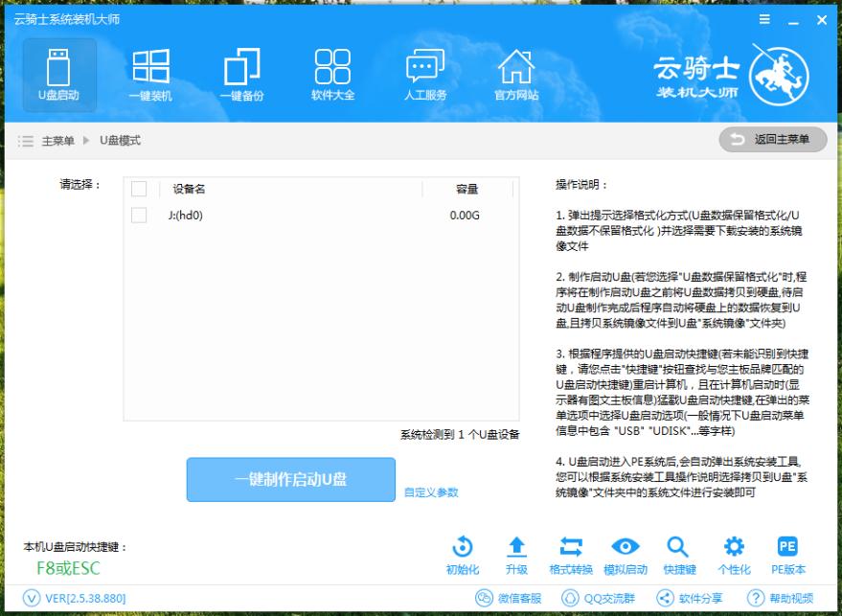Click 返回主菜单 to return to main menu
The height and width of the screenshot is (616, 842).
point(773,139)
